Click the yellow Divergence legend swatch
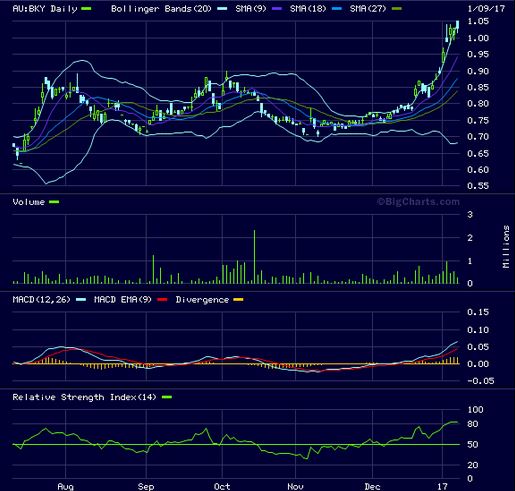The height and width of the screenshot is (491, 515). (238, 300)
